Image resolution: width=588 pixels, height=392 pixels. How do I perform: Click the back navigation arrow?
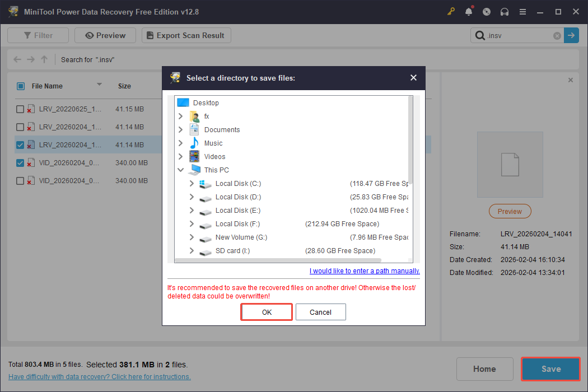click(17, 59)
